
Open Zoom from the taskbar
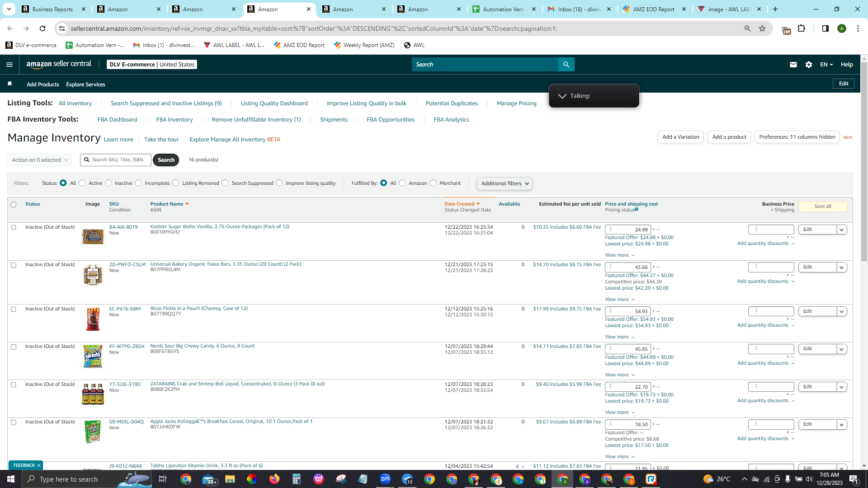(385, 479)
